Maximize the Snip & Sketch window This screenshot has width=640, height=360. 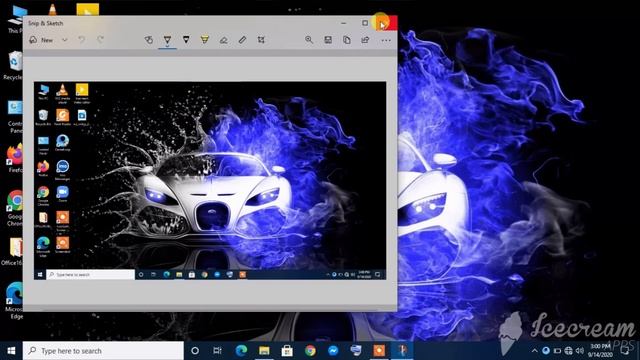pyautogui.click(x=365, y=23)
